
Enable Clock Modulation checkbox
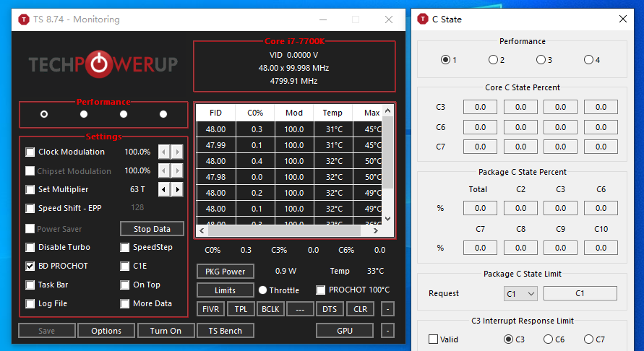click(30, 152)
